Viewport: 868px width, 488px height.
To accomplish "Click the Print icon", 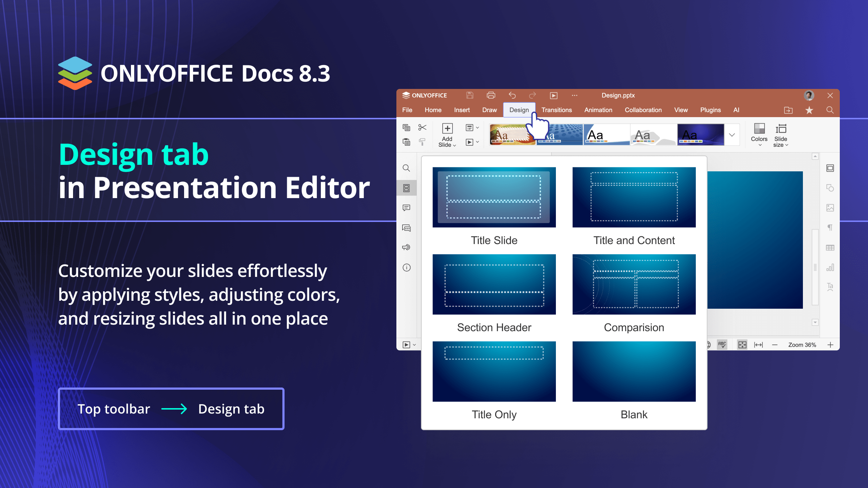I will tap(491, 95).
